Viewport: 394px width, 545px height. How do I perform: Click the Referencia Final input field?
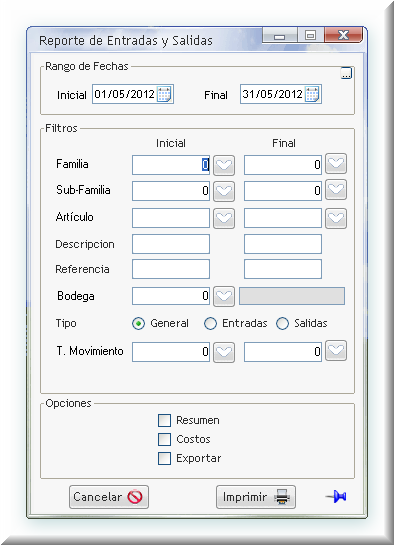(x=283, y=269)
